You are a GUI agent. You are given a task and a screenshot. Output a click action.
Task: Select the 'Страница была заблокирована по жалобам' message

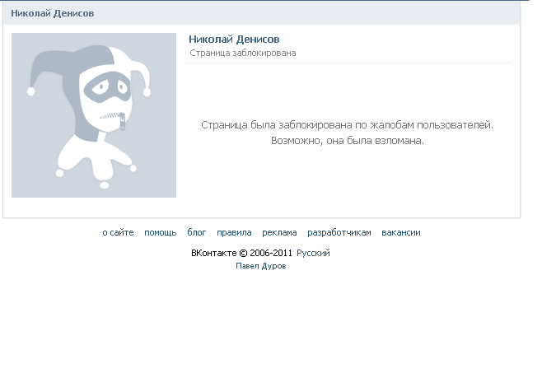(x=347, y=124)
